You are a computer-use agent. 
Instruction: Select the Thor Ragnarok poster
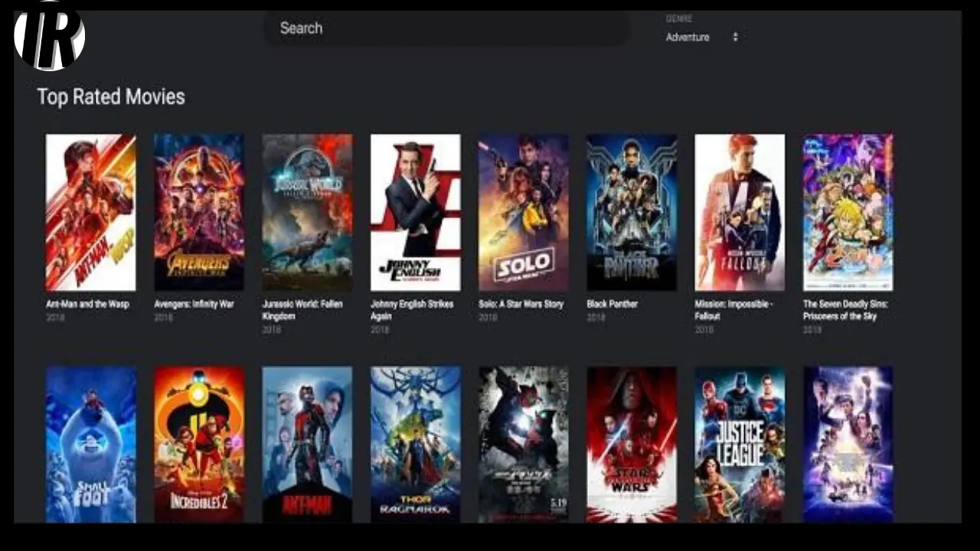click(416, 445)
